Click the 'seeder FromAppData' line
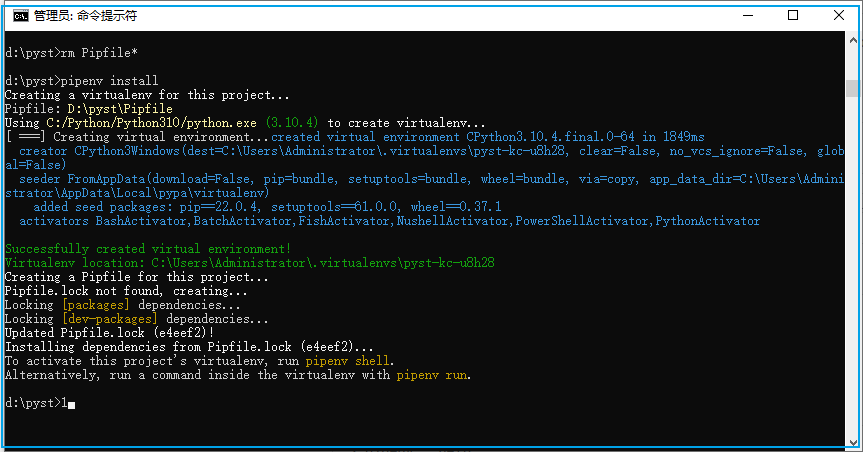The width and height of the screenshot is (863, 452). [x=431, y=179]
